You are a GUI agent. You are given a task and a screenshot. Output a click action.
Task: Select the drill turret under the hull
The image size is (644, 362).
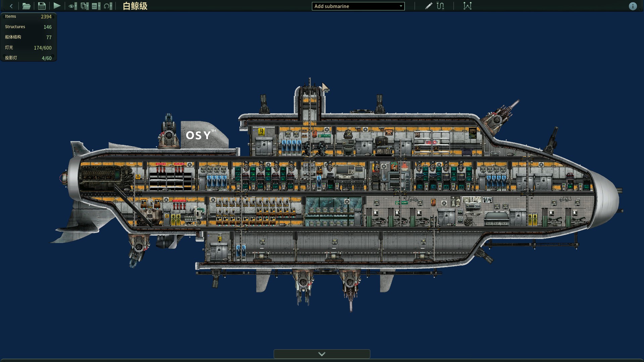350,289
